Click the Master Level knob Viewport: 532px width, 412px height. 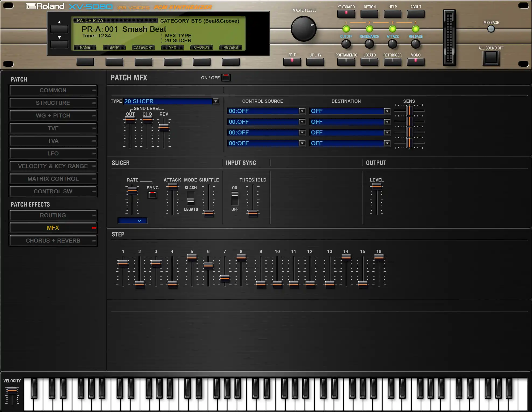[x=303, y=29]
